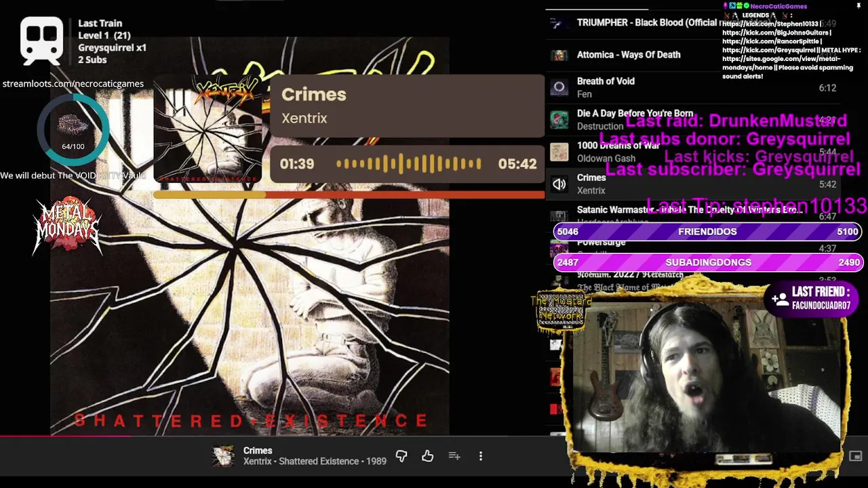Click the TRIUMPHER Black Blood thumbnail in queue
This screenshot has height=488, width=868.
(x=559, y=23)
